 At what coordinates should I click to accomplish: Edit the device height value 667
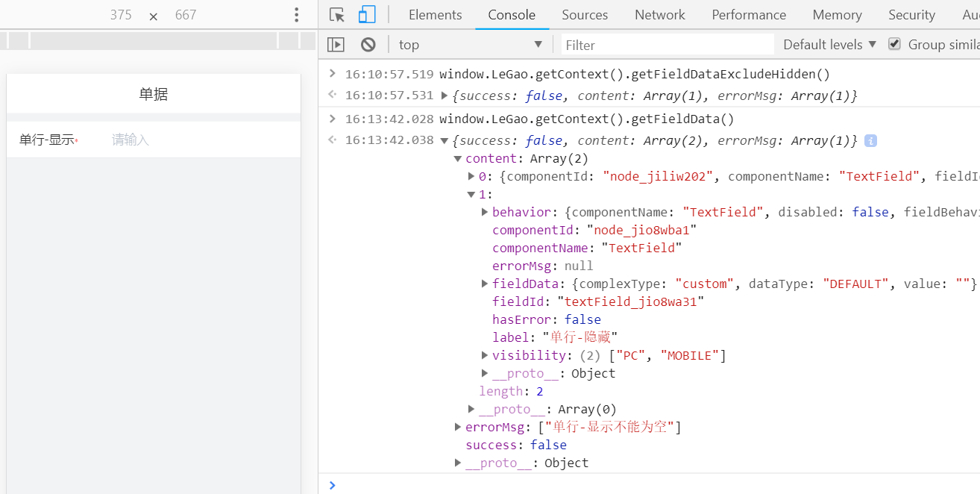click(x=186, y=15)
